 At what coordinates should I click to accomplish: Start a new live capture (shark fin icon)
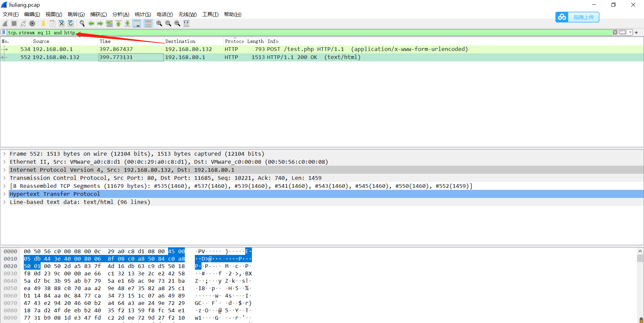point(5,23)
